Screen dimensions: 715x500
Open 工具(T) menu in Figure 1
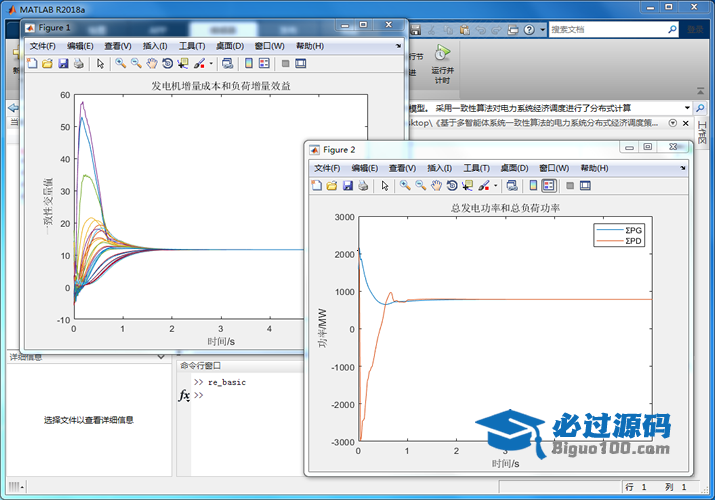tap(192, 46)
